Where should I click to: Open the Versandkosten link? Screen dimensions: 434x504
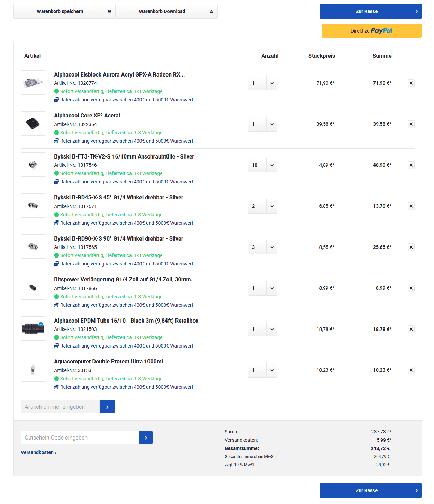[x=38, y=452]
